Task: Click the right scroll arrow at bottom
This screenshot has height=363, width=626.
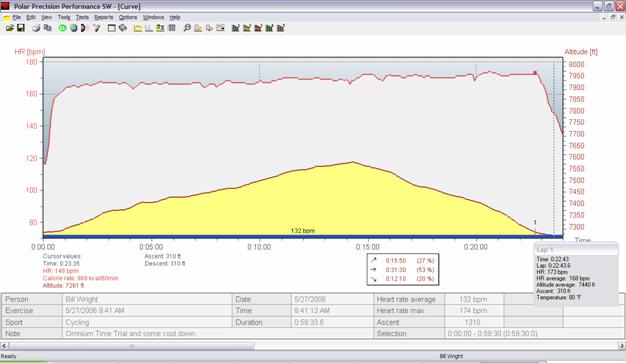Action: (622, 346)
